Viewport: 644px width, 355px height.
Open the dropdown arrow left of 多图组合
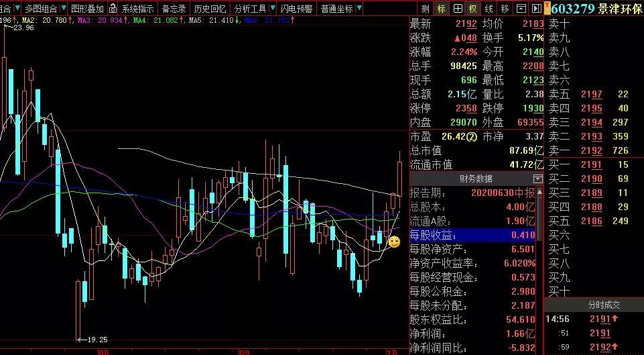[x=17, y=8]
